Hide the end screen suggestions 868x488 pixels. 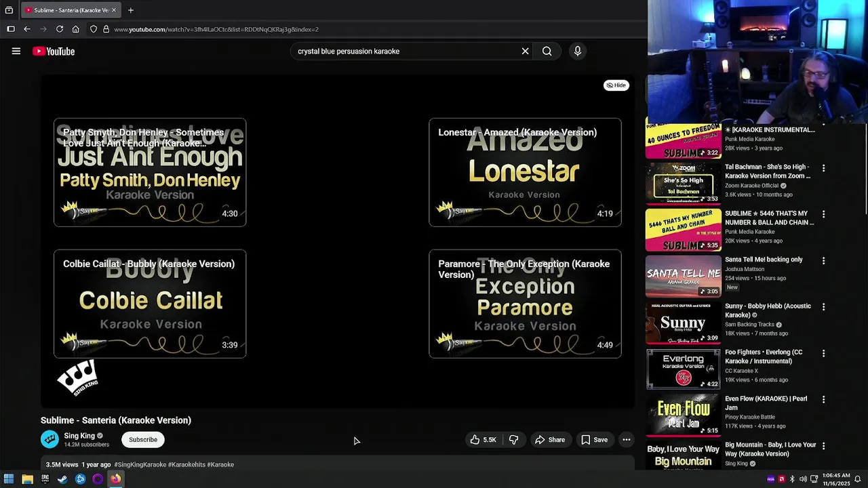pyautogui.click(x=616, y=85)
